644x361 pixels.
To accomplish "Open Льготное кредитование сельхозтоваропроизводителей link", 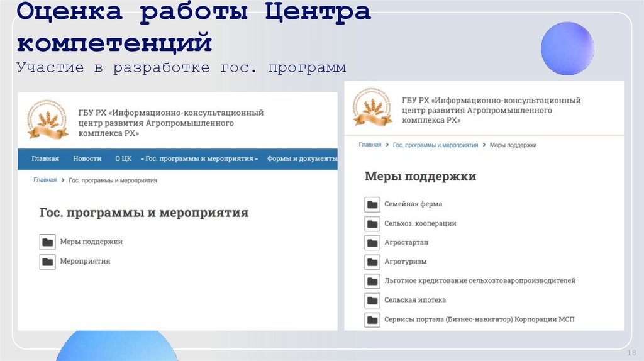I will coord(480,281).
